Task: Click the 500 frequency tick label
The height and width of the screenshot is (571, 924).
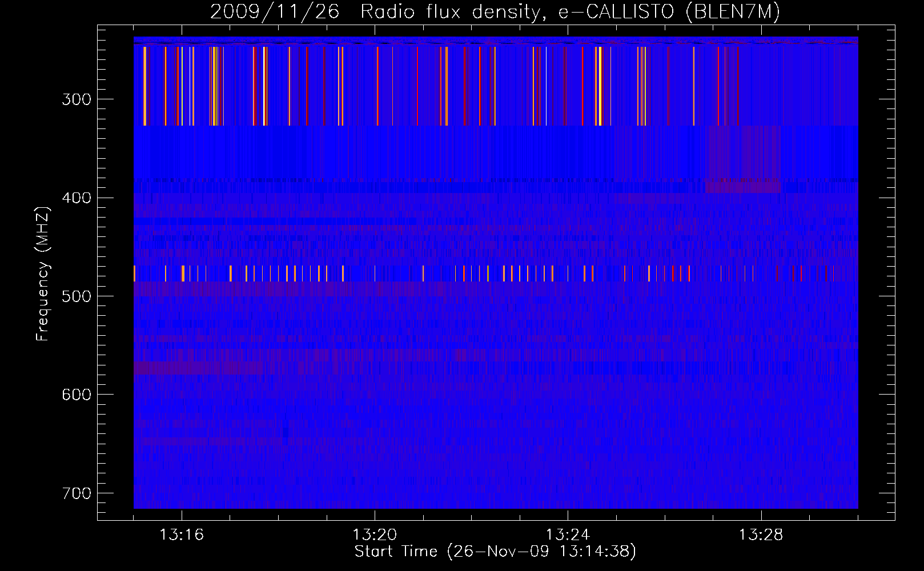Action: coord(77,296)
